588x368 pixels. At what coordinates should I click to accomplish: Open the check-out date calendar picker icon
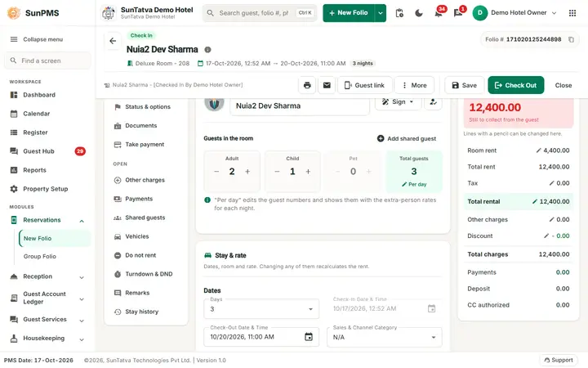coord(309,337)
